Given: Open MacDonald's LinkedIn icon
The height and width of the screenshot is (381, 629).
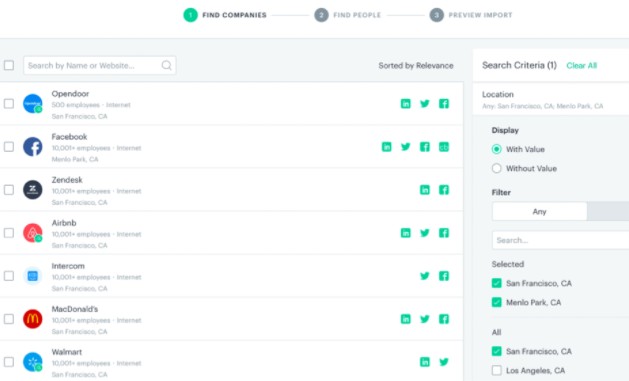Looking at the screenshot, I should point(406,319).
